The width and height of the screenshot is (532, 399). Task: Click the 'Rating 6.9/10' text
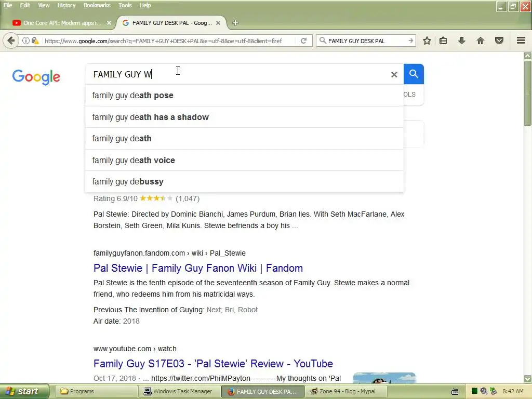(x=115, y=198)
